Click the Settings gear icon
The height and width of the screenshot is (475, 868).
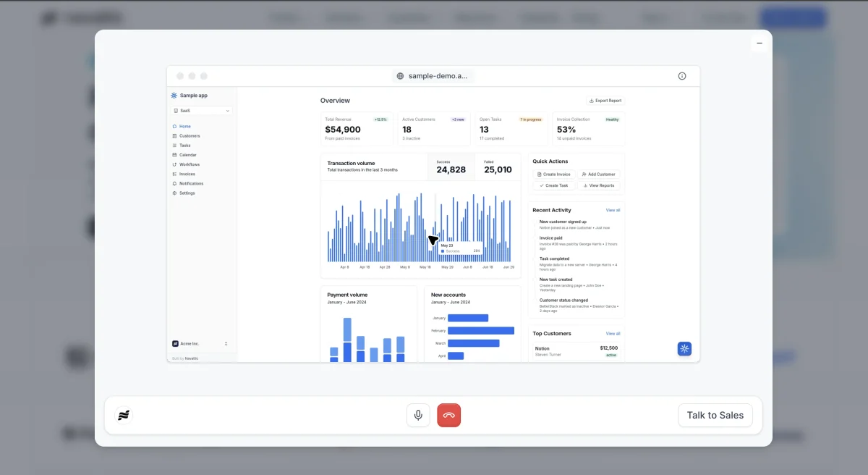tap(174, 193)
